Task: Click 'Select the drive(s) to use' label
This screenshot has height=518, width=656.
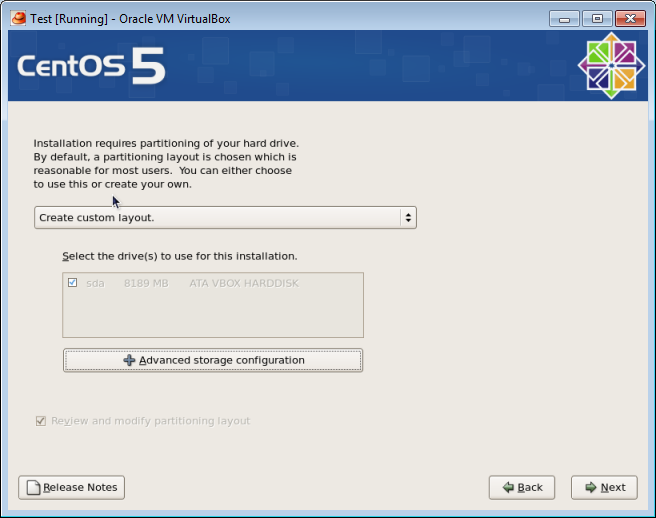Action: tap(180, 256)
